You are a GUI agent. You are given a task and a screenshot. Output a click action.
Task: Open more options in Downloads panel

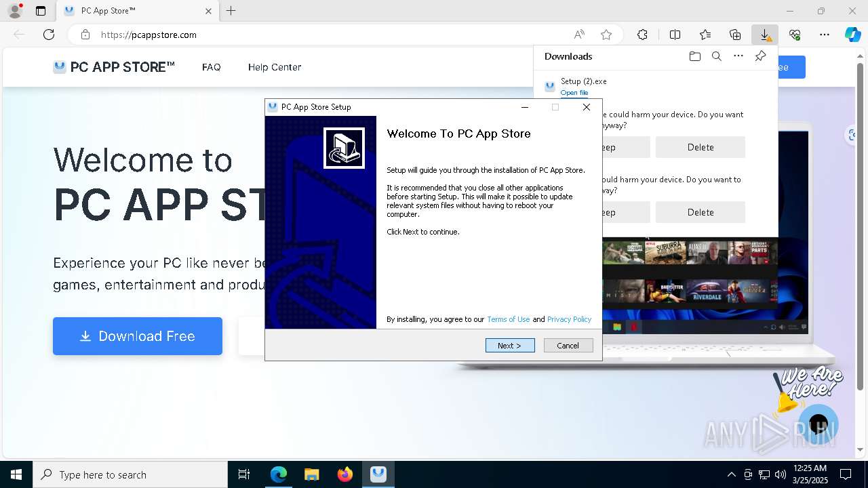pos(738,56)
